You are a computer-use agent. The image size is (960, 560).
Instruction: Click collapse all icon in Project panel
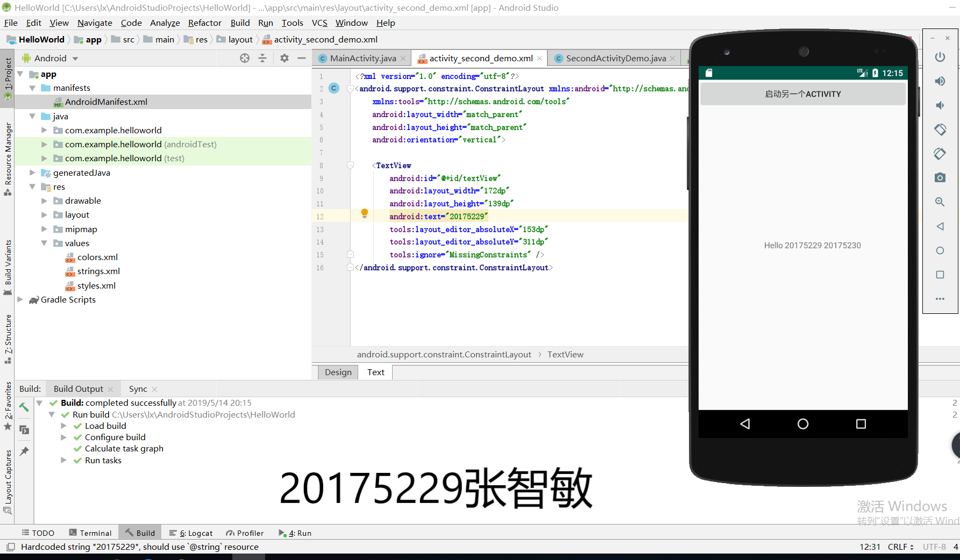(x=262, y=58)
